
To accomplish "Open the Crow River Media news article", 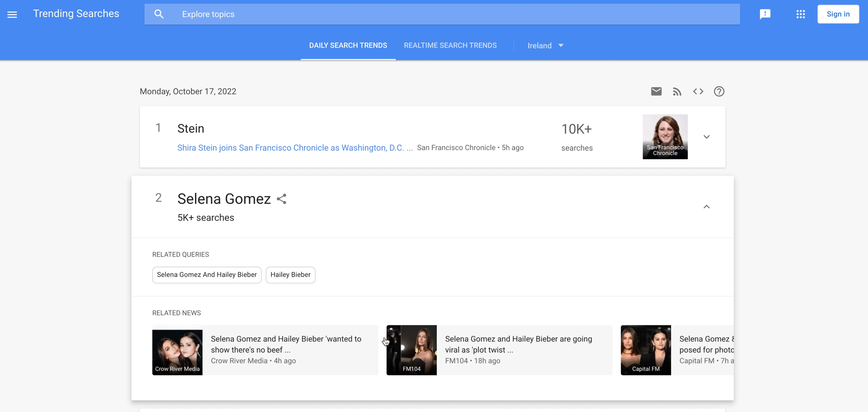I will [265, 350].
